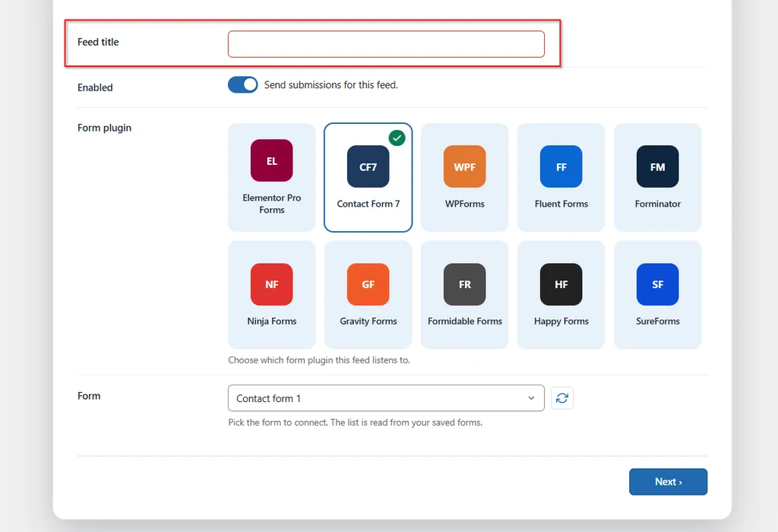Click the 'Choose which form plugin' help text
Image resolution: width=778 pixels, height=532 pixels.
319,360
